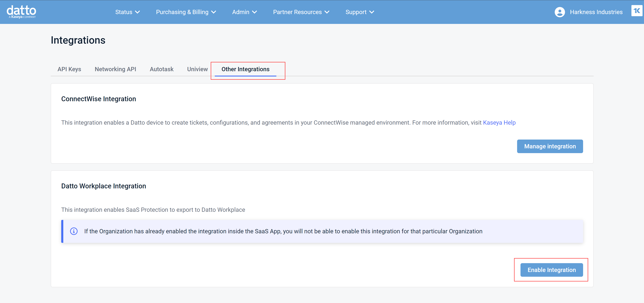
Task: Go to the Uniview tab
Action: pyautogui.click(x=197, y=69)
